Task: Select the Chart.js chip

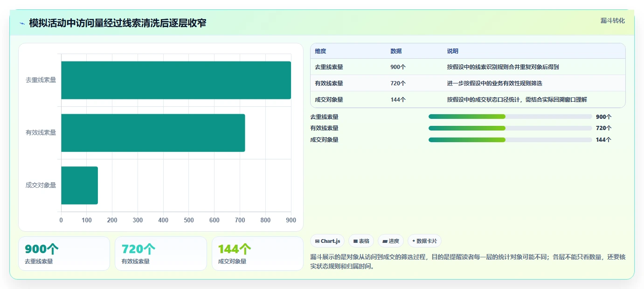Action: (x=327, y=241)
